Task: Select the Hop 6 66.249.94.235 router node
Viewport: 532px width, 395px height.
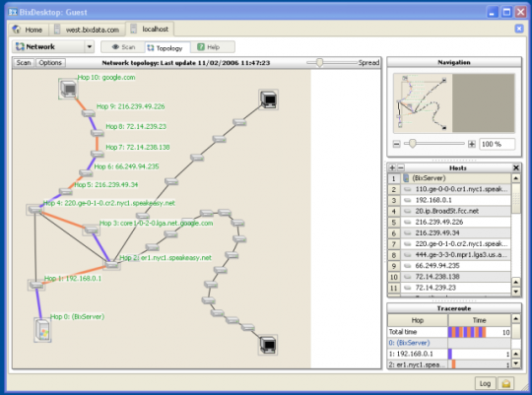Action: (86, 173)
